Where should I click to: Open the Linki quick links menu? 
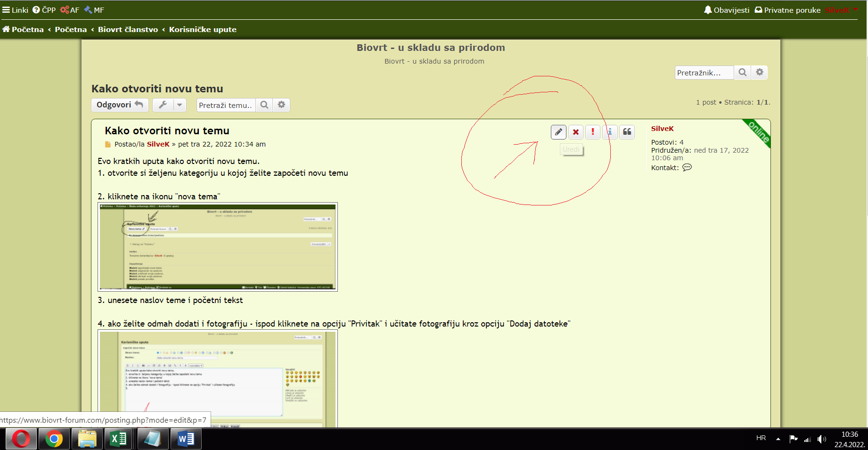pos(15,10)
